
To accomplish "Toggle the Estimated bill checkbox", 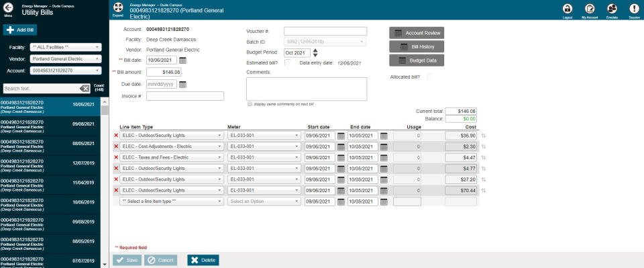I will [x=288, y=62].
